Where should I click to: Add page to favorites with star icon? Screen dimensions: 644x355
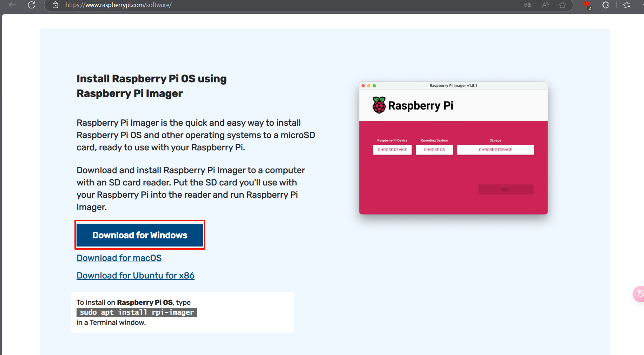[x=563, y=5]
